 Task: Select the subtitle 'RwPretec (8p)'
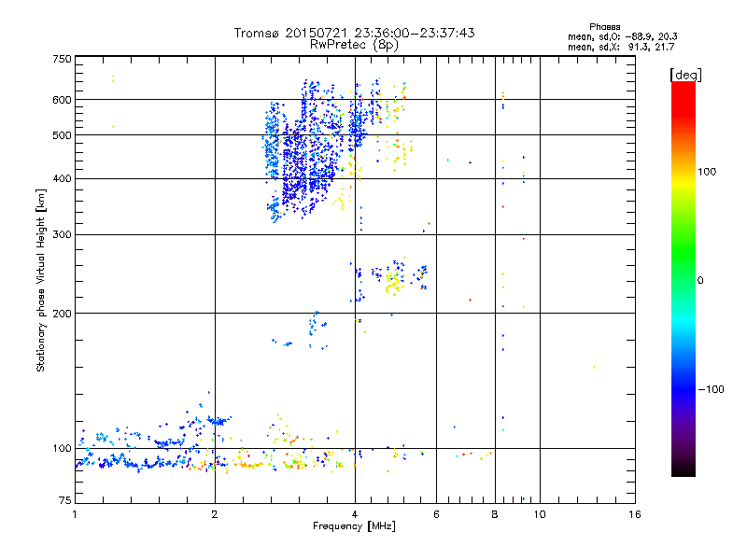tap(354, 45)
